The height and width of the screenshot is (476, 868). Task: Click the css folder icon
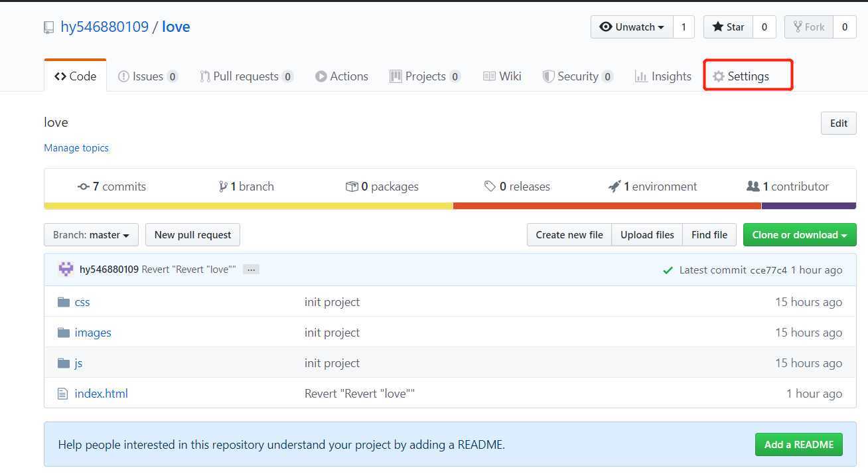pos(64,302)
